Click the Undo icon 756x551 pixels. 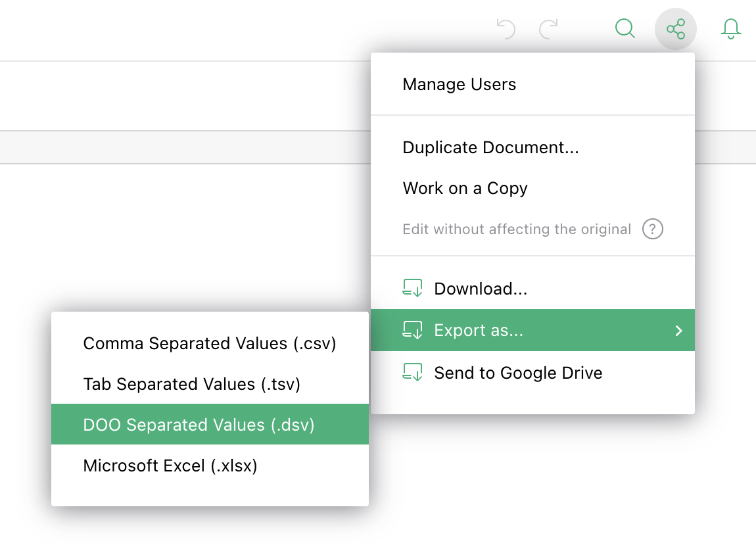(505, 29)
